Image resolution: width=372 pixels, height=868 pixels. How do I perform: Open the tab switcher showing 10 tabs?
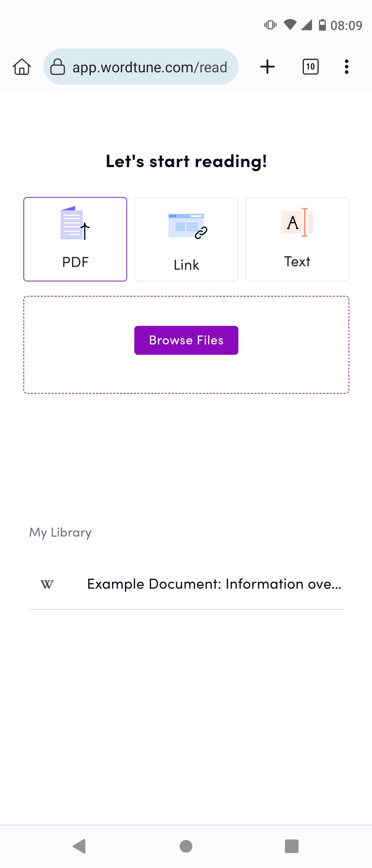(310, 66)
